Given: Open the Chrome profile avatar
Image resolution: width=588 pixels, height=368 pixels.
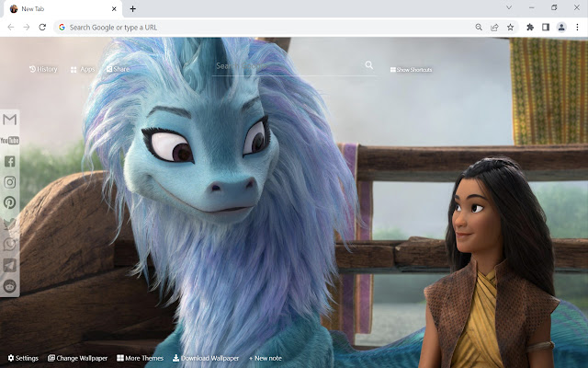Looking at the screenshot, I should pos(561,27).
